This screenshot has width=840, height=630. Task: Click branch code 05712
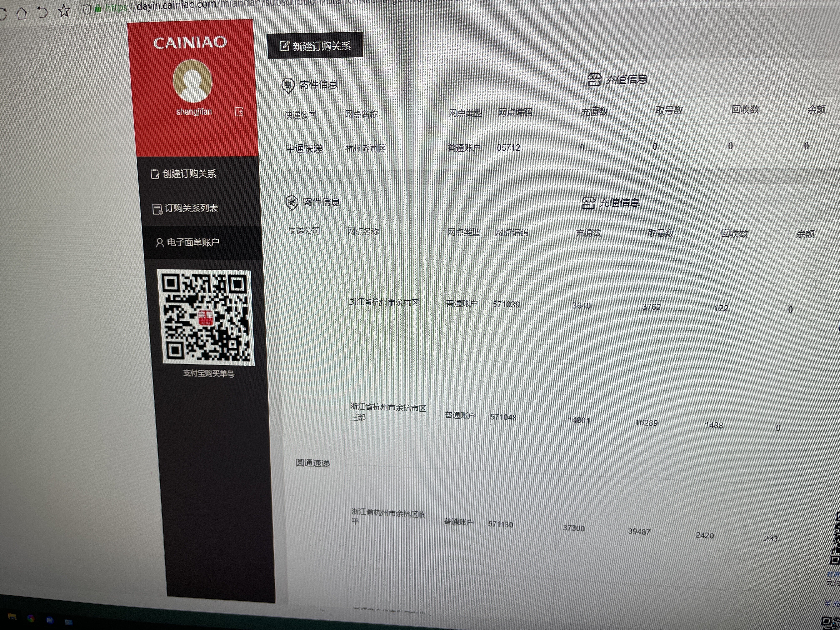(508, 148)
